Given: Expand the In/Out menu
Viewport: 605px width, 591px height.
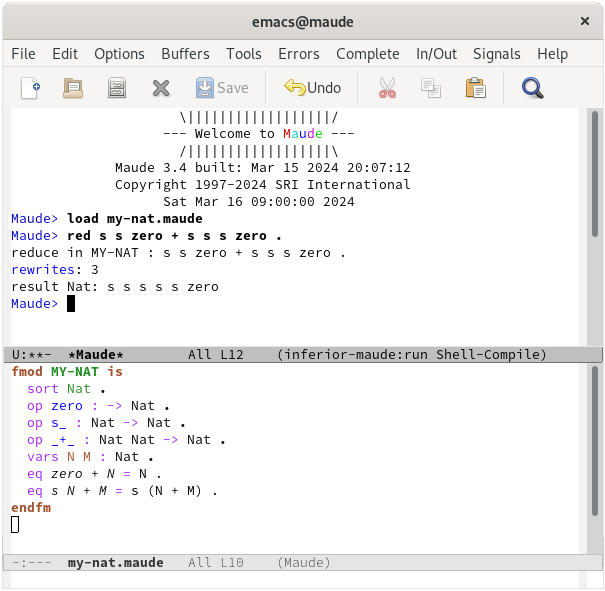Looking at the screenshot, I should click(x=436, y=54).
